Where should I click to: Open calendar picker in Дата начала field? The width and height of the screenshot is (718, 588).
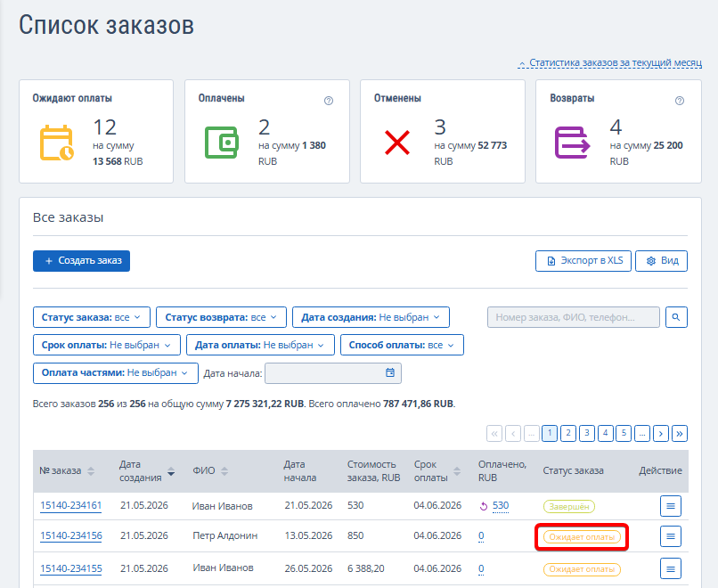click(x=389, y=372)
